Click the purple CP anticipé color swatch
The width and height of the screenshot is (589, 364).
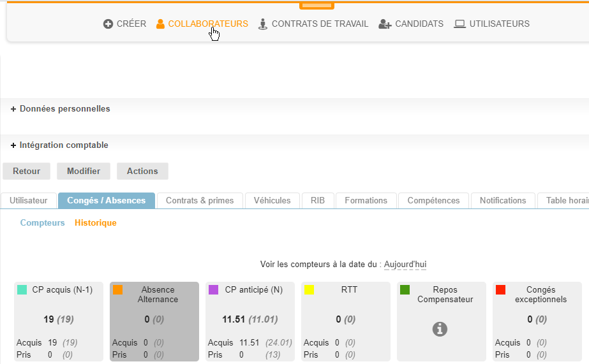coord(214,290)
